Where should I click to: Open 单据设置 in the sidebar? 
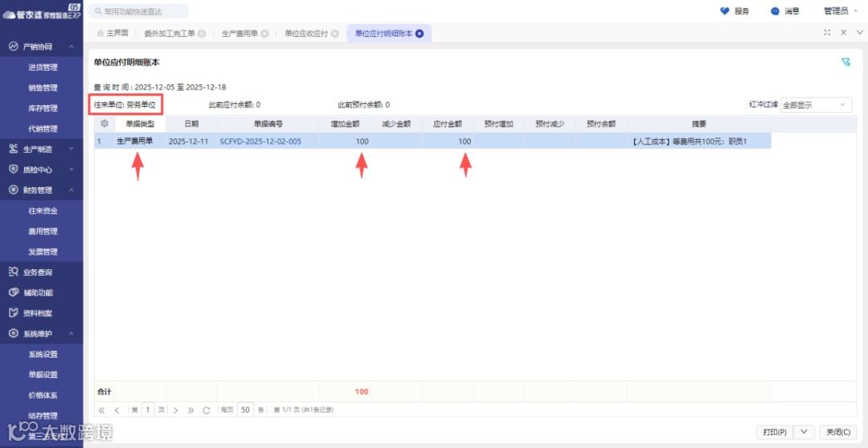click(43, 375)
